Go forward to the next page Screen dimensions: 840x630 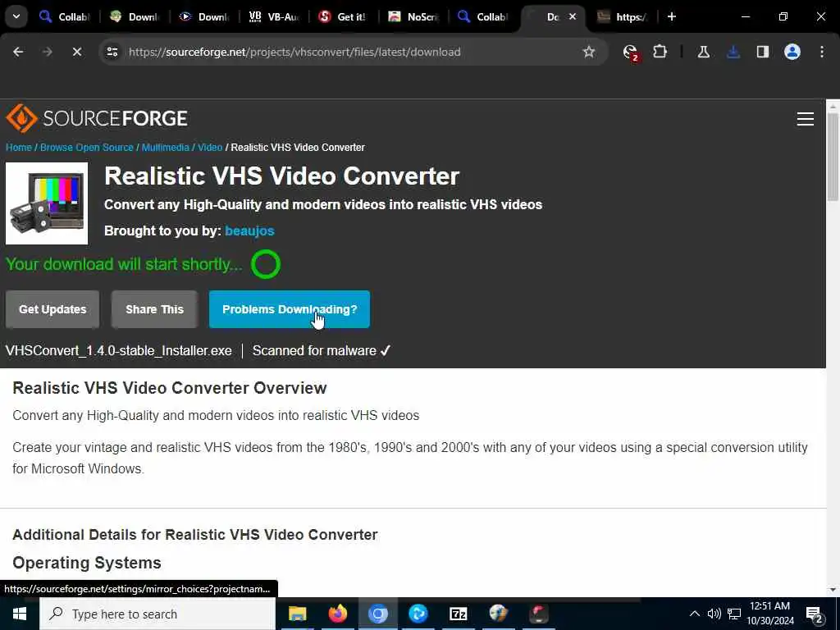(47, 52)
